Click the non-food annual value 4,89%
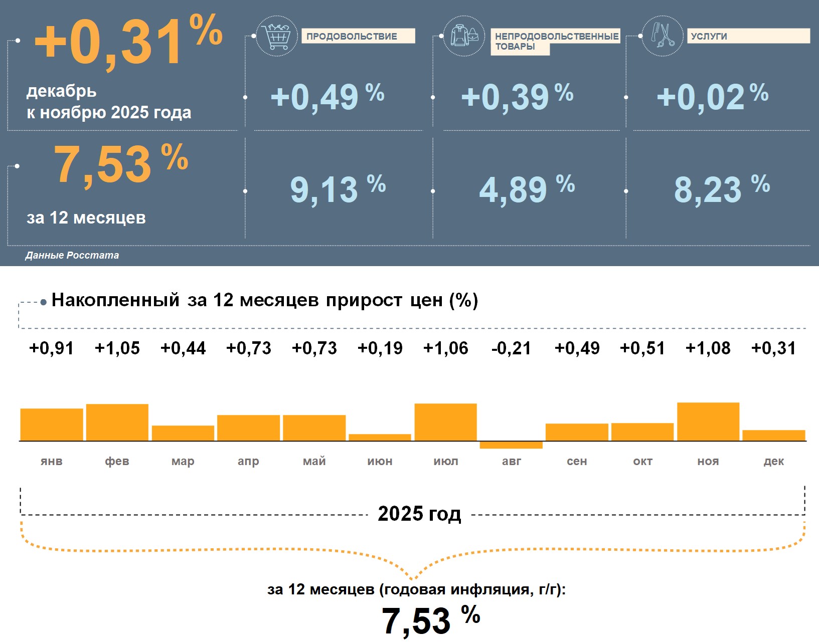The image size is (819, 644). coord(527,189)
